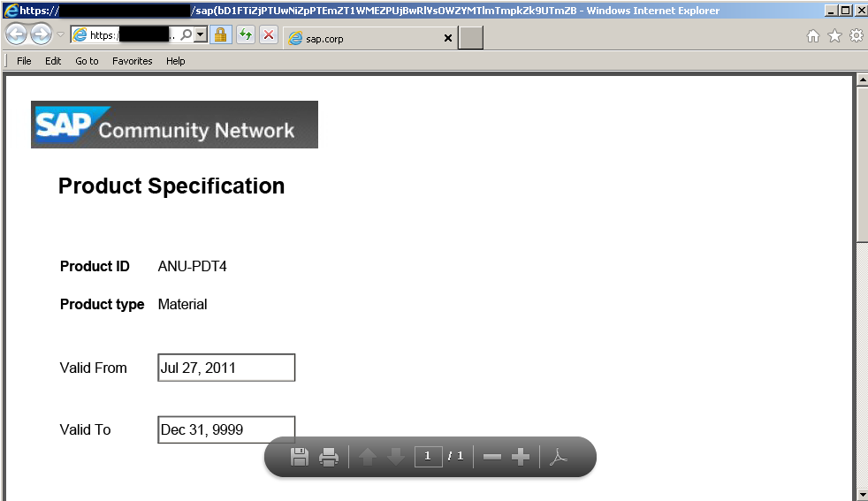Open the Help menu

pos(176,61)
